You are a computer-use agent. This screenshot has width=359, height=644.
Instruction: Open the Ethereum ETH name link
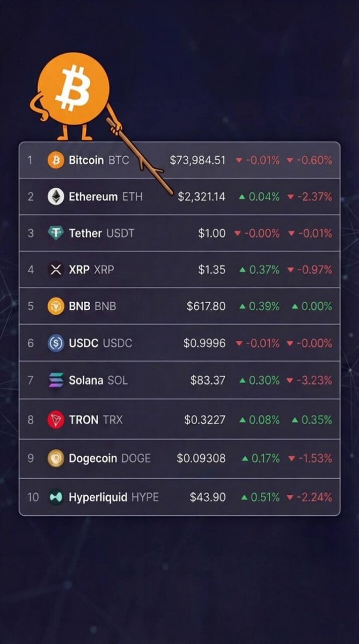106,196
